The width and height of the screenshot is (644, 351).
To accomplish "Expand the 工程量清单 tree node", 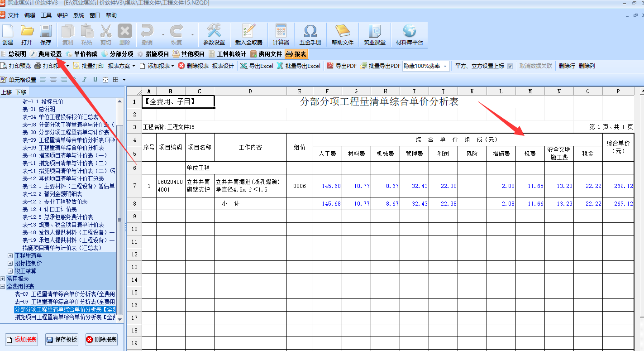I will (x=10, y=256).
